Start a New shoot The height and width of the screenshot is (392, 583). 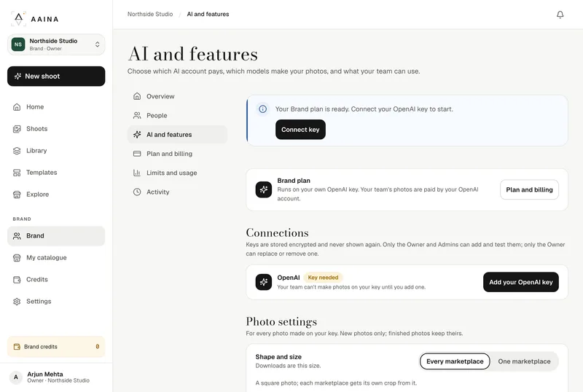(x=56, y=77)
